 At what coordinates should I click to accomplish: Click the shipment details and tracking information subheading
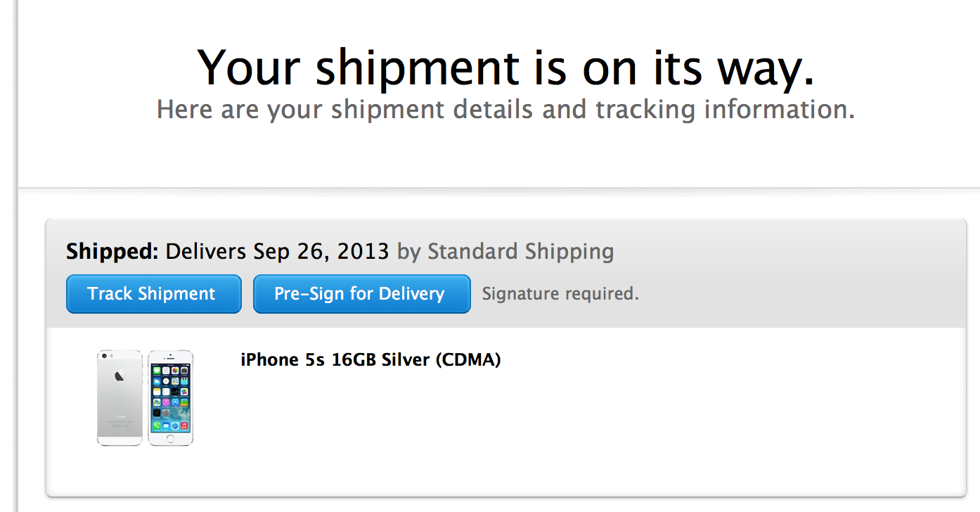coord(505,110)
